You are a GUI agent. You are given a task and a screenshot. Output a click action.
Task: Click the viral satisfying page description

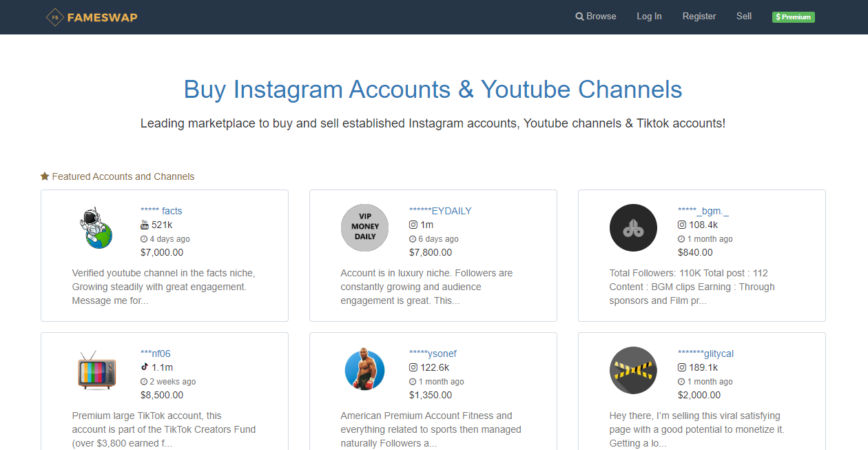697,429
